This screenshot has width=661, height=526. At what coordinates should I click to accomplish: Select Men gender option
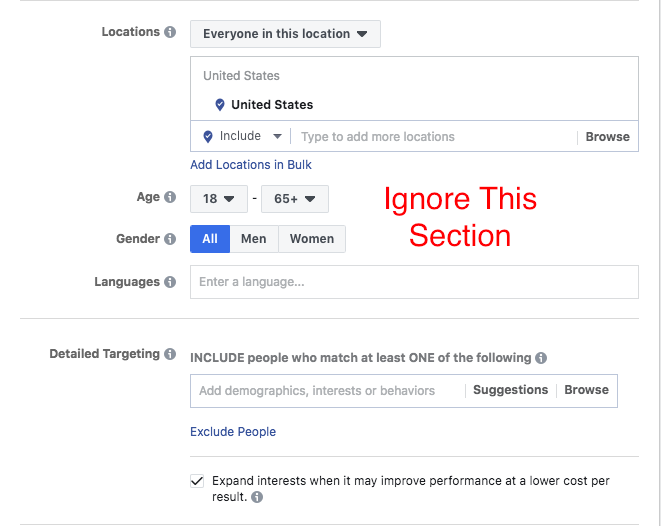[254, 239]
